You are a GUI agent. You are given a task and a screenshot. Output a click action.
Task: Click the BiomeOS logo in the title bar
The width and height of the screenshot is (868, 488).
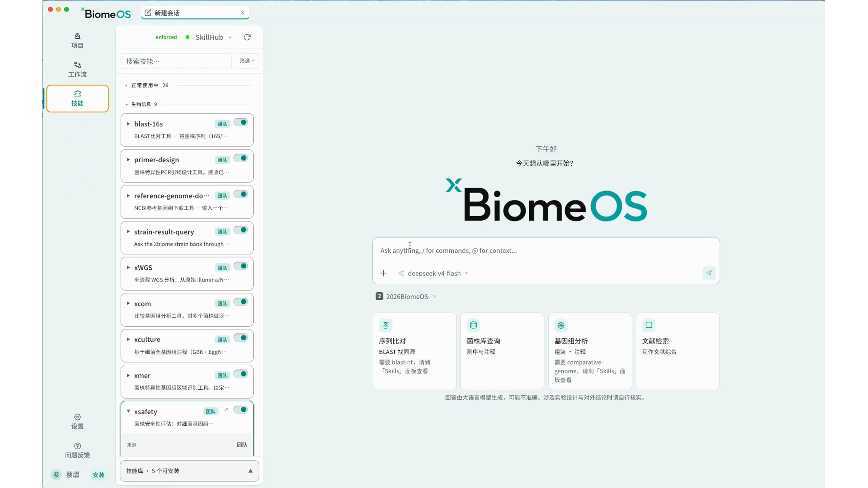click(x=106, y=13)
